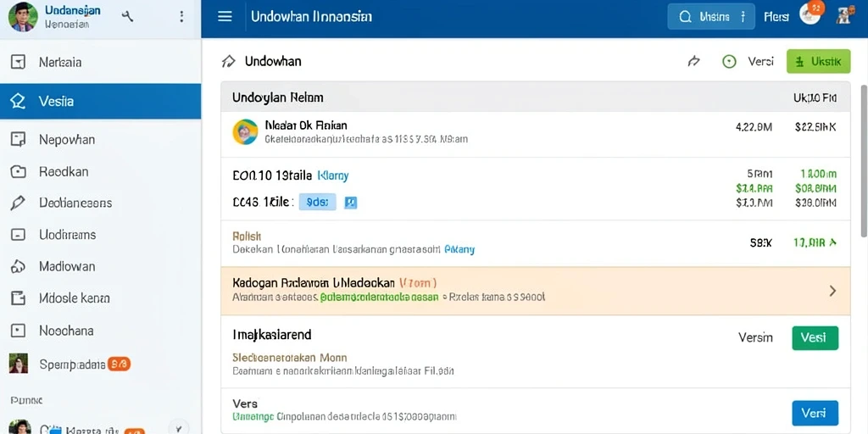Click the Versin text beside green button
Viewport: 868px width, 434px height.
click(x=755, y=337)
